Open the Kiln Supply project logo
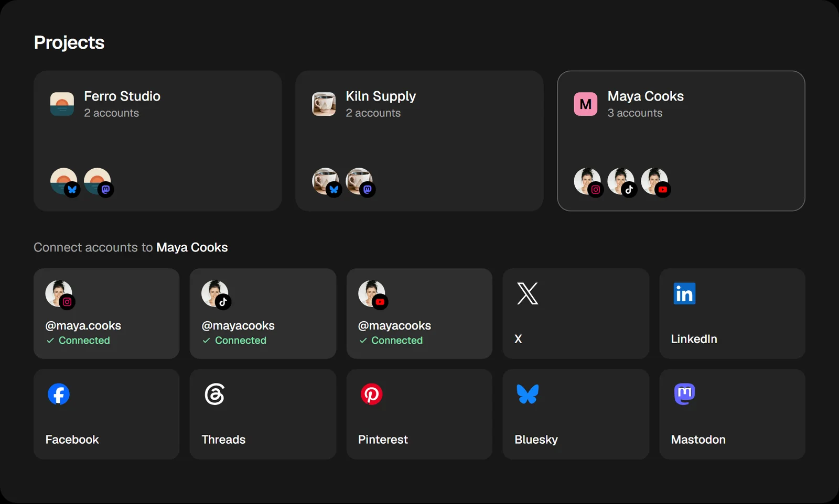839x504 pixels. (x=324, y=104)
